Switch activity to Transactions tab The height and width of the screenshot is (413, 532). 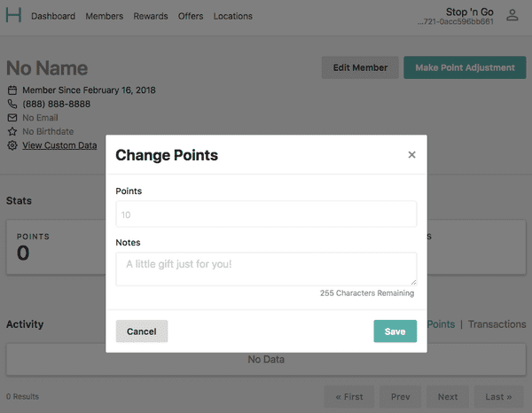[497, 324]
